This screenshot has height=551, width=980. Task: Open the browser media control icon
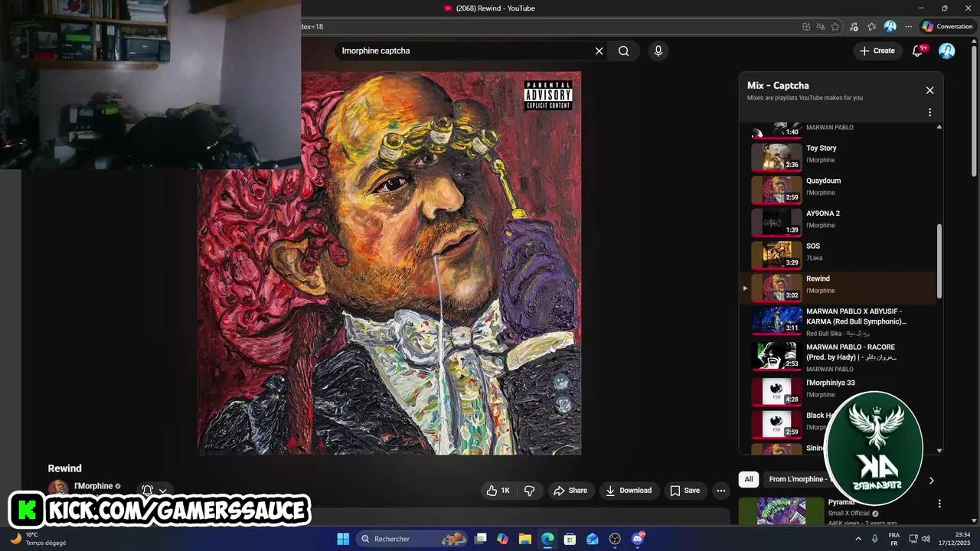tap(854, 27)
